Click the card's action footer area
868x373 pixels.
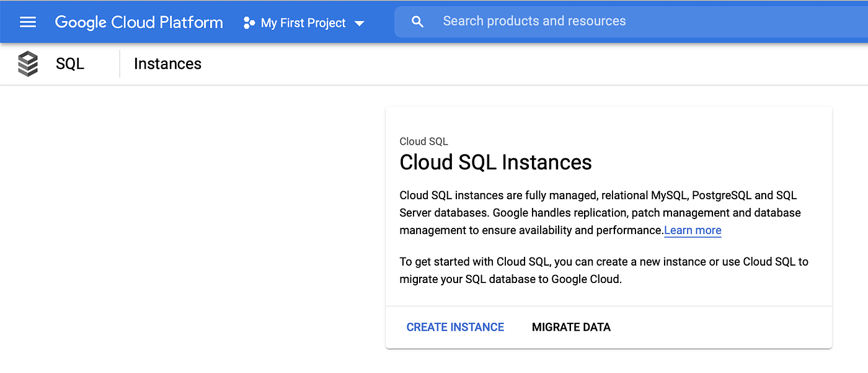click(x=713, y=327)
